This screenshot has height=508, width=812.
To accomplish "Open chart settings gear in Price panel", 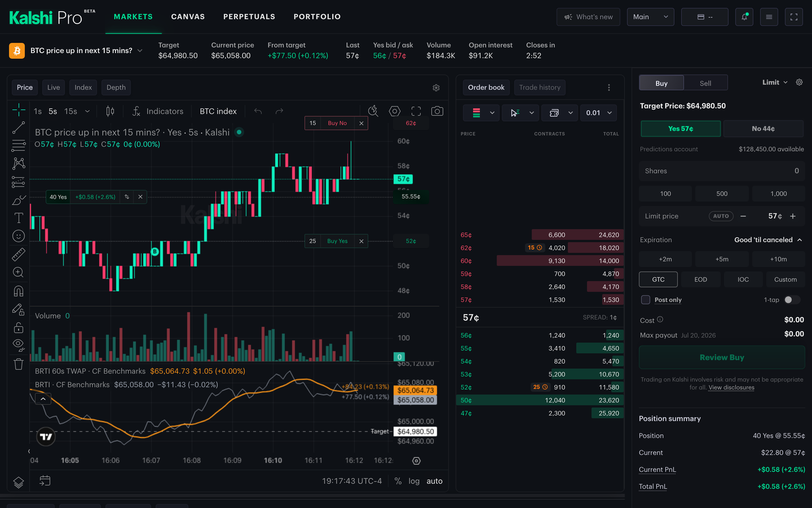I will (x=436, y=87).
